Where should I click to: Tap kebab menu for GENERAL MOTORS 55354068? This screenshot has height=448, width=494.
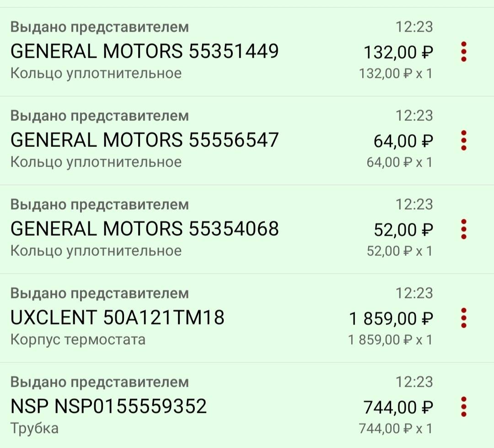coord(463,229)
